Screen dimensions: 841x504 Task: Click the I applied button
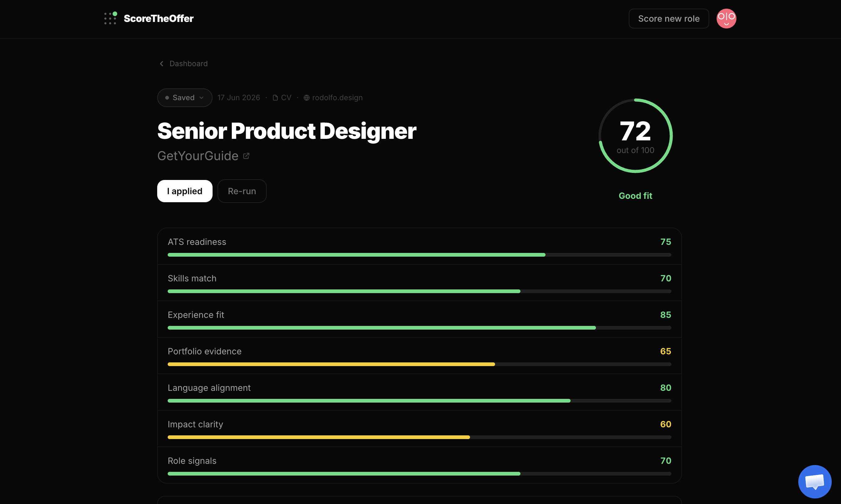tap(184, 191)
